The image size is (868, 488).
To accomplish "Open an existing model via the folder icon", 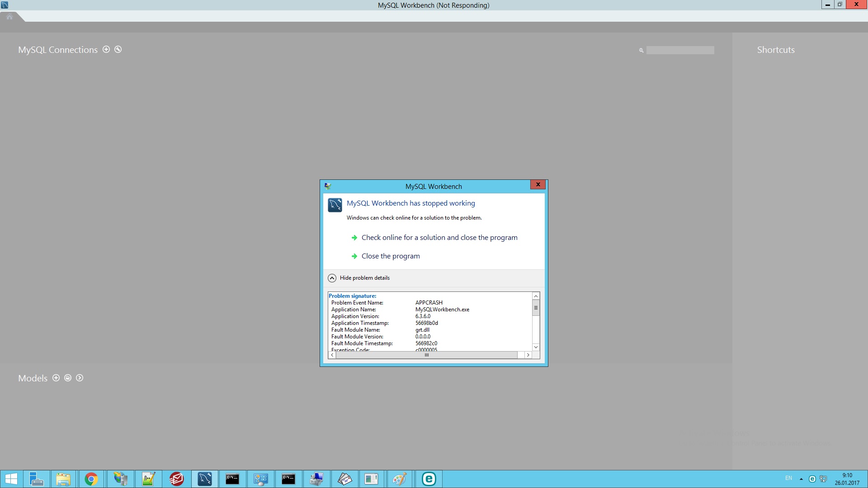I will 68,378.
